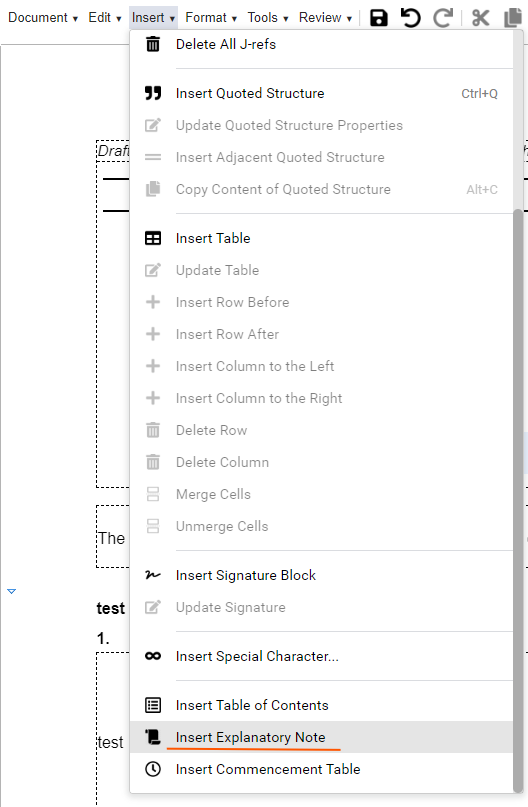The image size is (528, 807).
Task: Open the Review dropdown menu
Action: tap(325, 18)
